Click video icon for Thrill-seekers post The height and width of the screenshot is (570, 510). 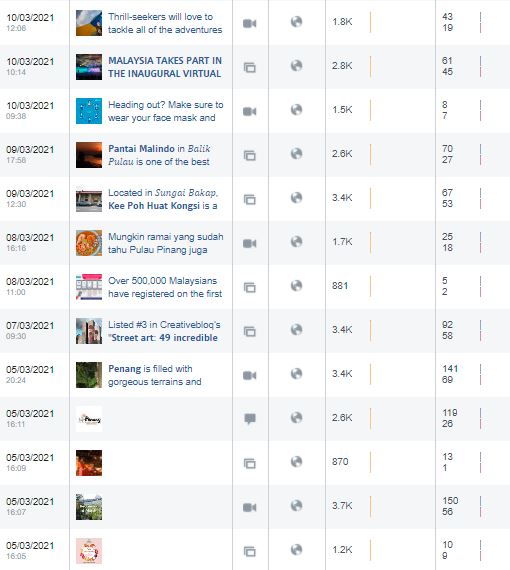pos(249,24)
